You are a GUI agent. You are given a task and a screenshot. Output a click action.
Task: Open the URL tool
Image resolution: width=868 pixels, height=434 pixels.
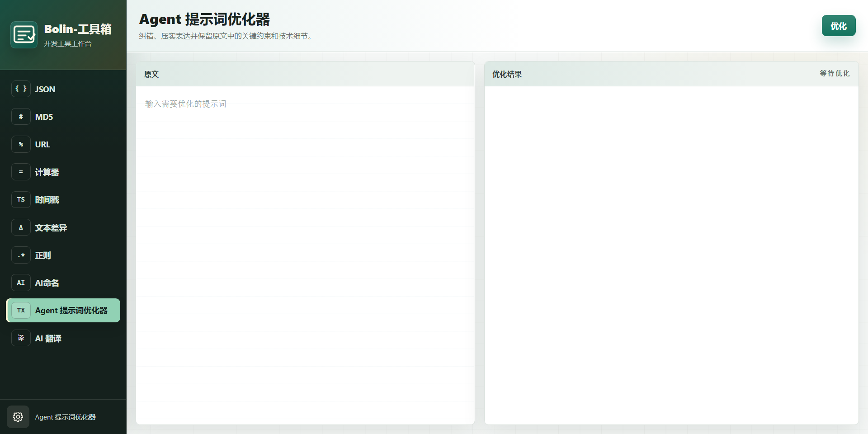pos(63,144)
